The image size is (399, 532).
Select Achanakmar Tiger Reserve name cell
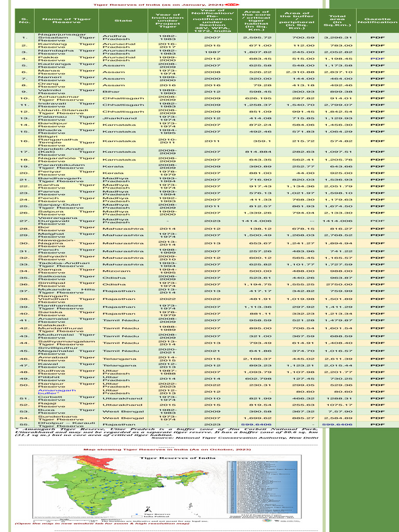point(66,98)
